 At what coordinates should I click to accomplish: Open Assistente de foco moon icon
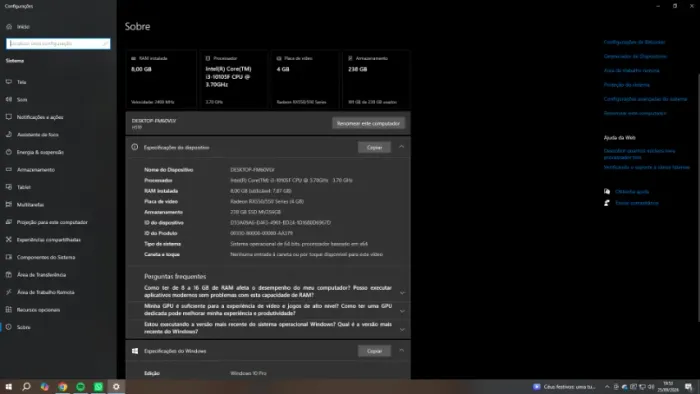pyautogui.click(x=9, y=134)
